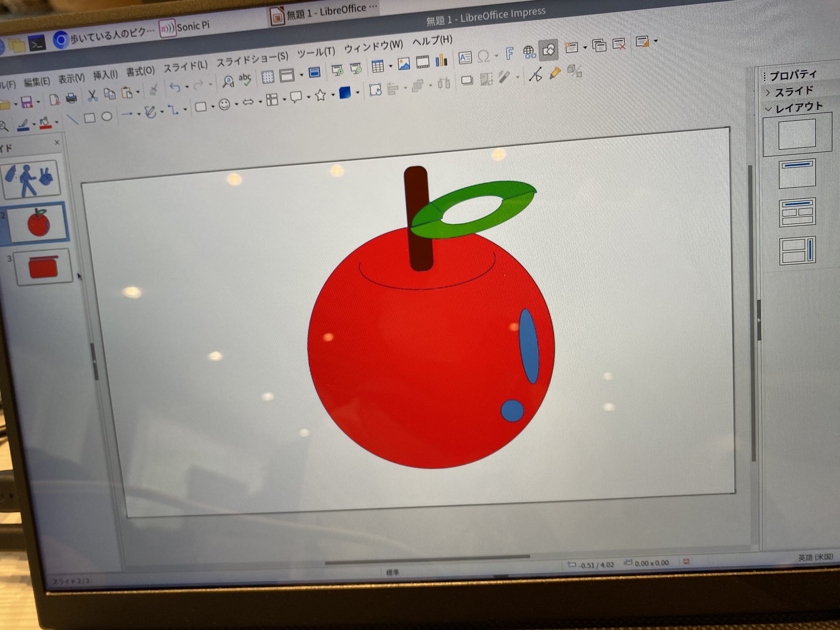Screen dimensions: 840x630
Task: Select slide 3 red rectangle thumbnail
Action: (x=43, y=266)
